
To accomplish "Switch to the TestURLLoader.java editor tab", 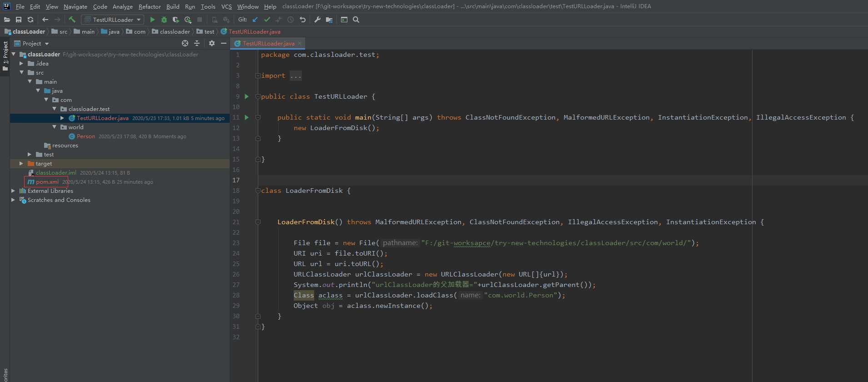I will click(x=268, y=43).
